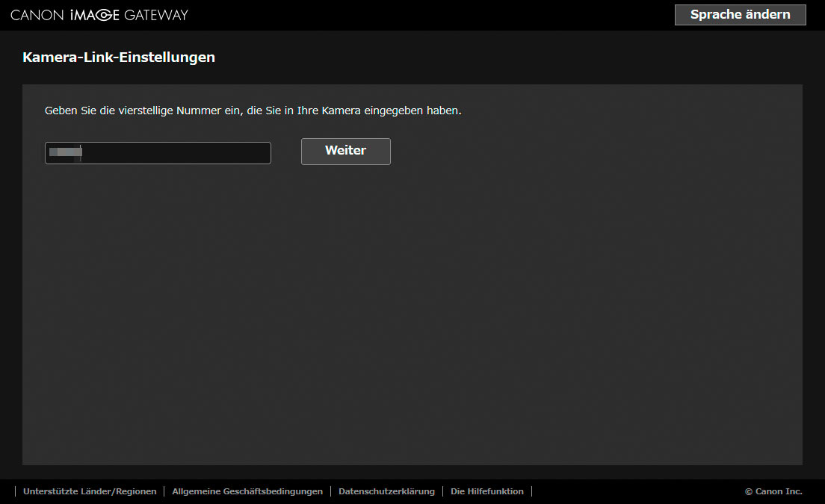
Task: Open the Sprache ändern language switcher
Action: [x=740, y=15]
